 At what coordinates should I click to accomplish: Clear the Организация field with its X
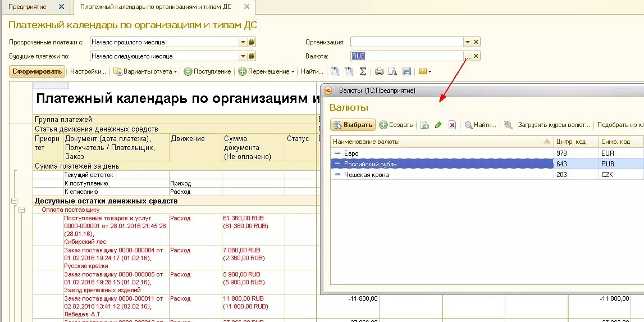pyautogui.click(x=476, y=42)
